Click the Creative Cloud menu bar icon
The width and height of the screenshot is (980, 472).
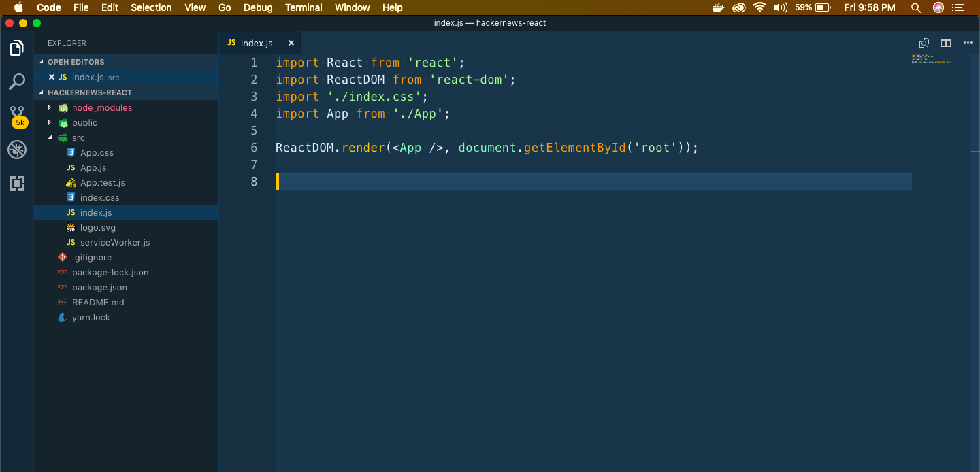pos(738,7)
